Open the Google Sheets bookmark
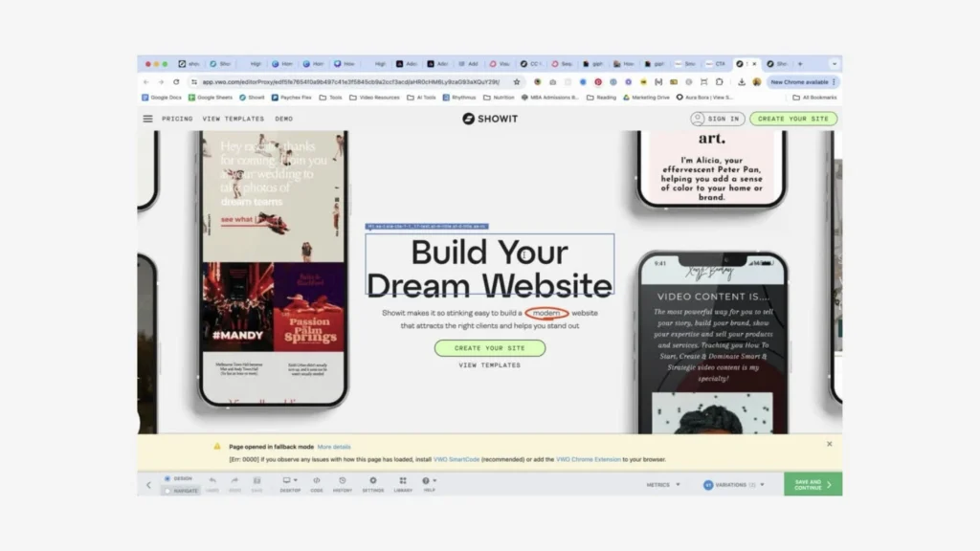Image resolution: width=980 pixels, height=551 pixels. [x=212, y=98]
